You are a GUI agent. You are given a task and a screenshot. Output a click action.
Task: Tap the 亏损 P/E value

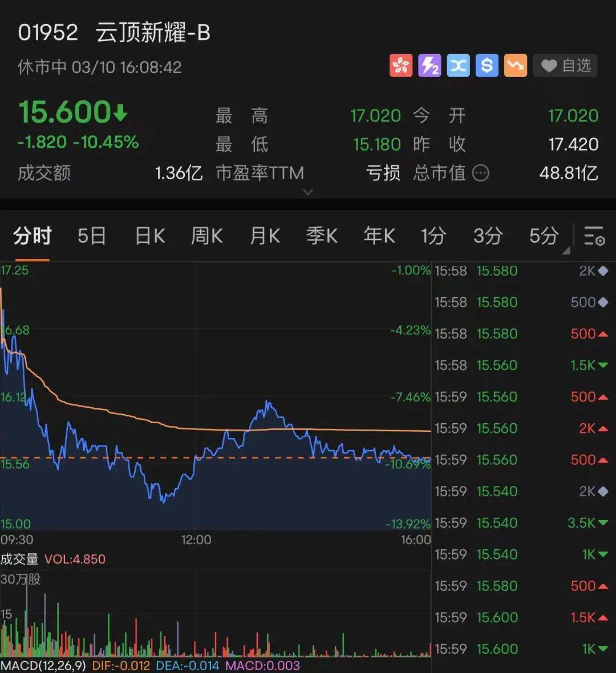point(383,173)
